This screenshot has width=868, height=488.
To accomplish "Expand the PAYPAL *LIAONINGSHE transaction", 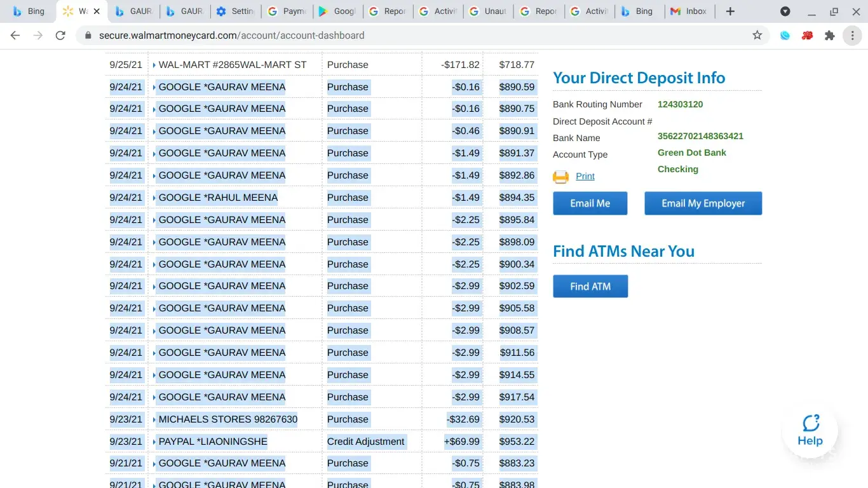I will [154, 442].
